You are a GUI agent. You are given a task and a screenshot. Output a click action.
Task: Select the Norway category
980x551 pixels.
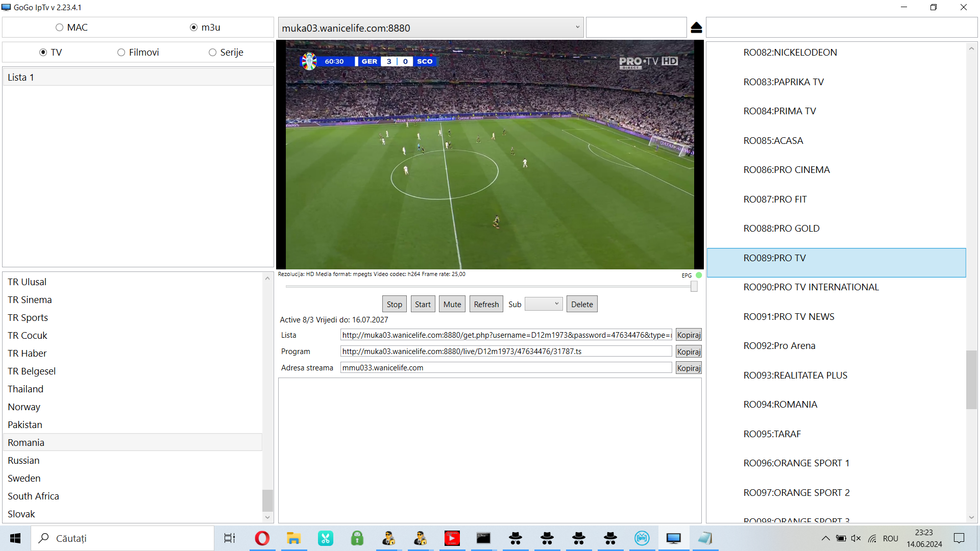click(x=133, y=407)
